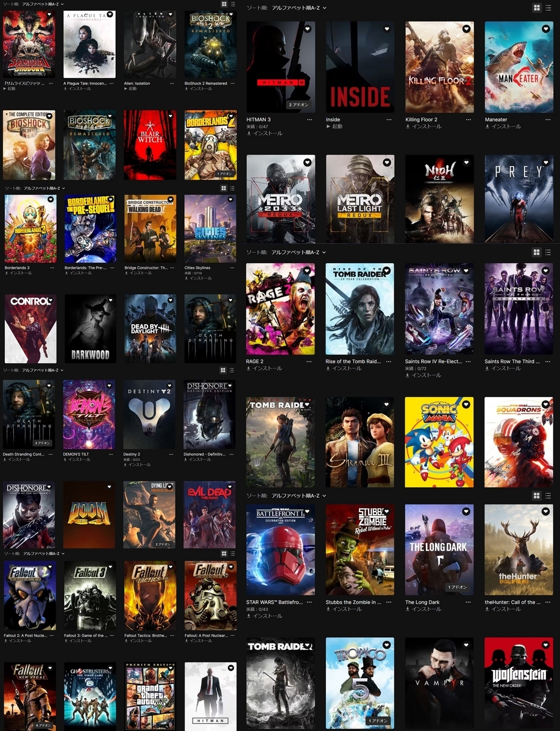Click the 2 アドオン badge on HITMAN 3

(x=298, y=105)
